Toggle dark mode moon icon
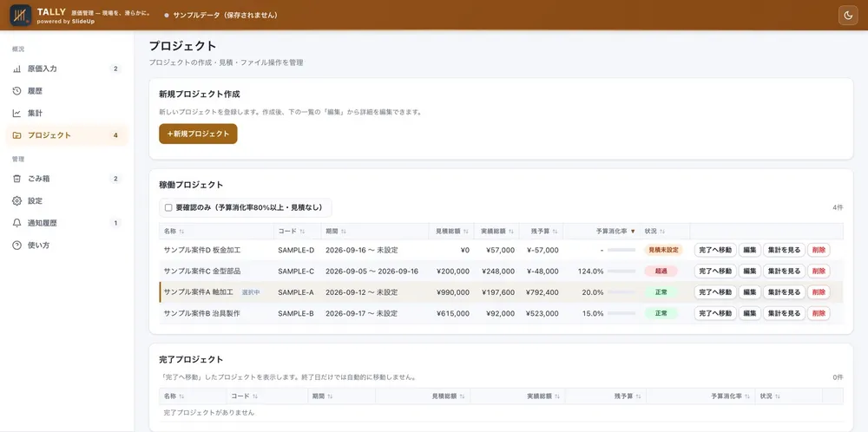 tap(848, 15)
